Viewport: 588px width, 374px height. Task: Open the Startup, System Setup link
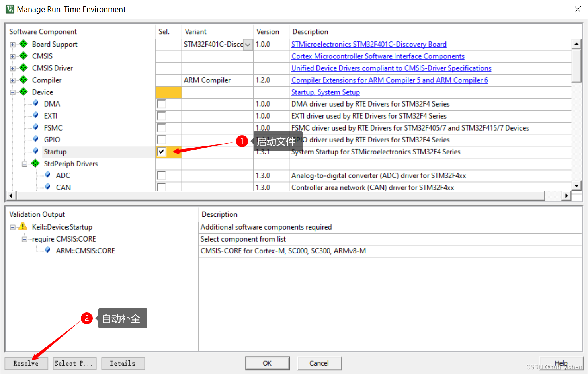click(326, 92)
